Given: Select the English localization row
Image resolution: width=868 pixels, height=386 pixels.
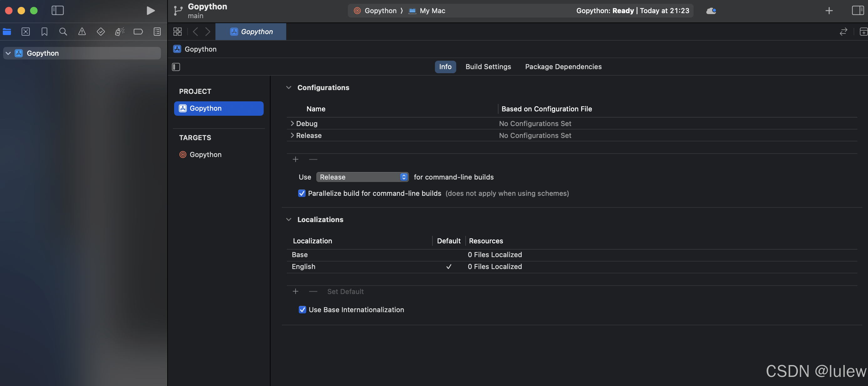Looking at the screenshot, I should pos(303,267).
